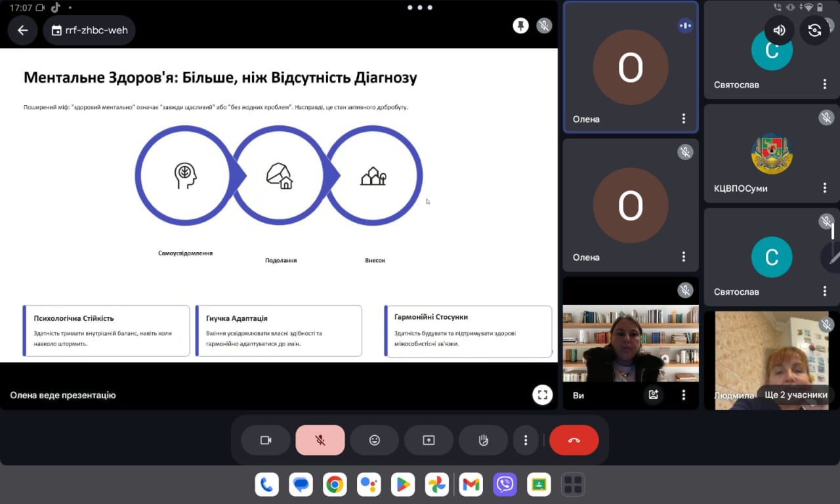The width and height of the screenshot is (840, 504).
Task: Go back using the arrow button
Action: [23, 30]
